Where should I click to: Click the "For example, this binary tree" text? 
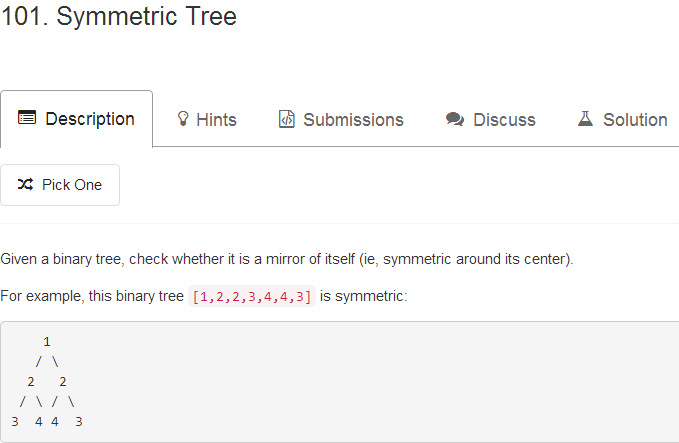click(x=92, y=297)
